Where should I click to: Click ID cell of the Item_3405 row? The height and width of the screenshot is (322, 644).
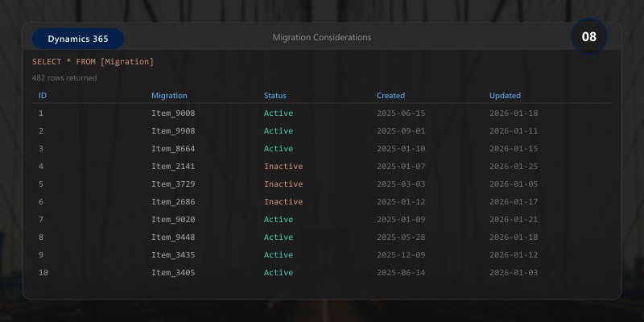coord(43,272)
